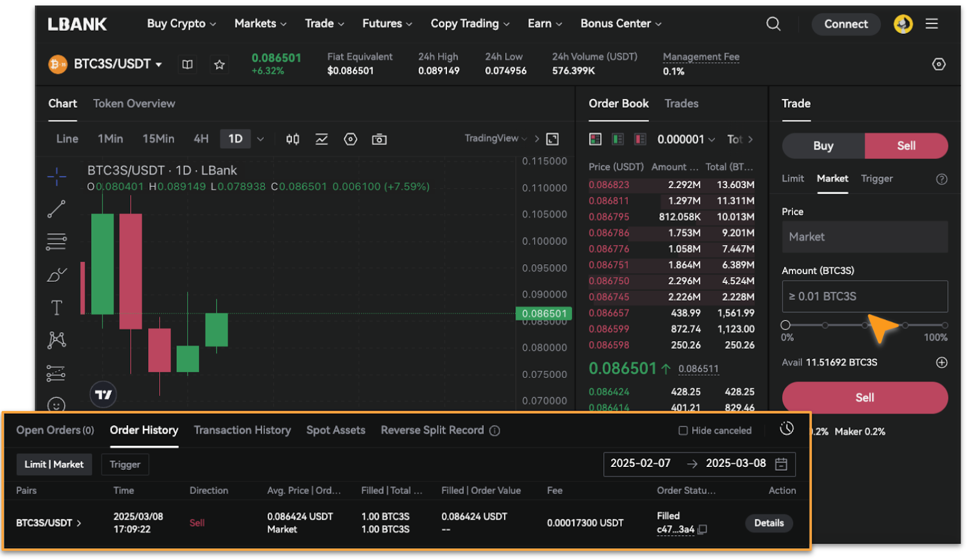This screenshot has height=560, width=968.
Task: Select Limit order type tab
Action: click(793, 178)
